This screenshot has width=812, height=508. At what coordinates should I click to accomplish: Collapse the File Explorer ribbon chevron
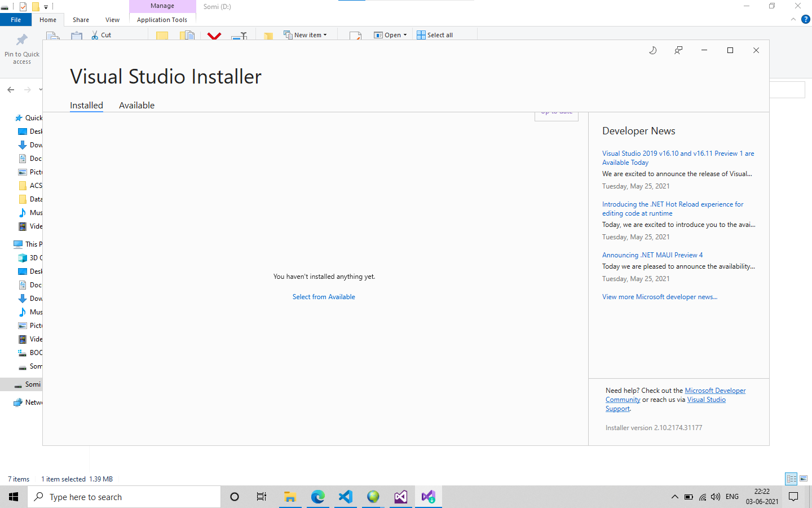pos(793,19)
